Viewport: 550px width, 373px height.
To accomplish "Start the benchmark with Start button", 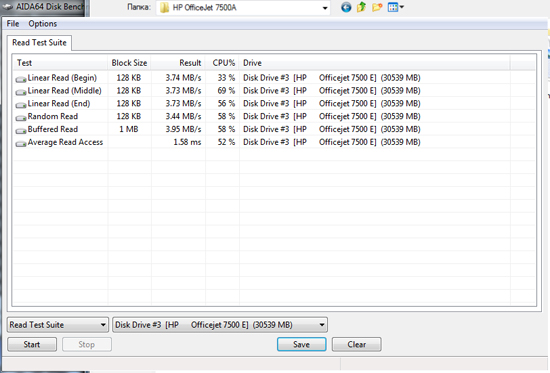I will [x=32, y=345].
